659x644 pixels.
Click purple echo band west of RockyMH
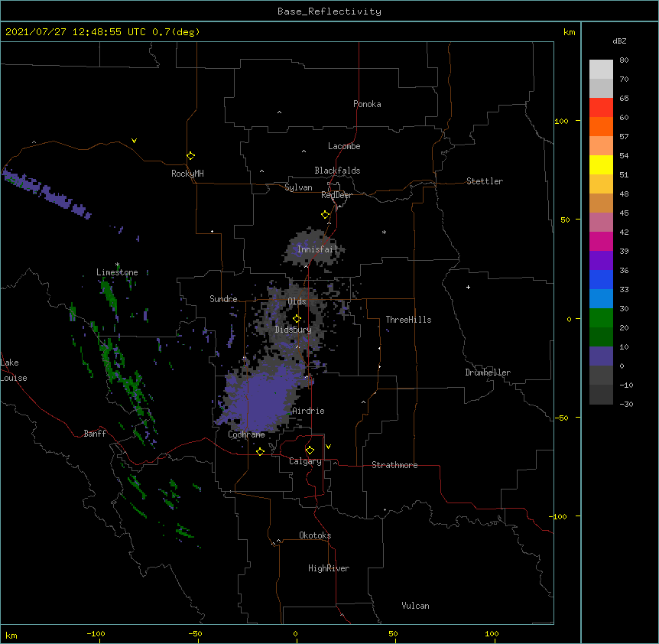(46, 193)
